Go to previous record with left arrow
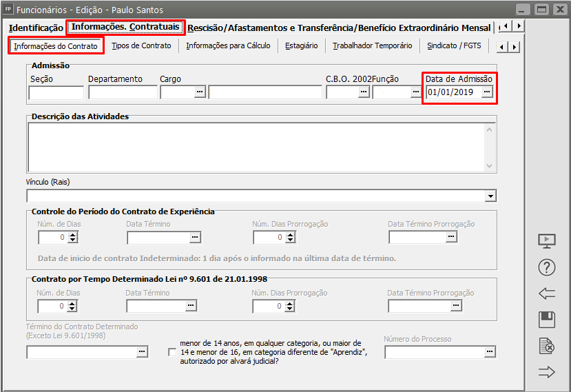This screenshot has height=392, width=571. pos(546,293)
